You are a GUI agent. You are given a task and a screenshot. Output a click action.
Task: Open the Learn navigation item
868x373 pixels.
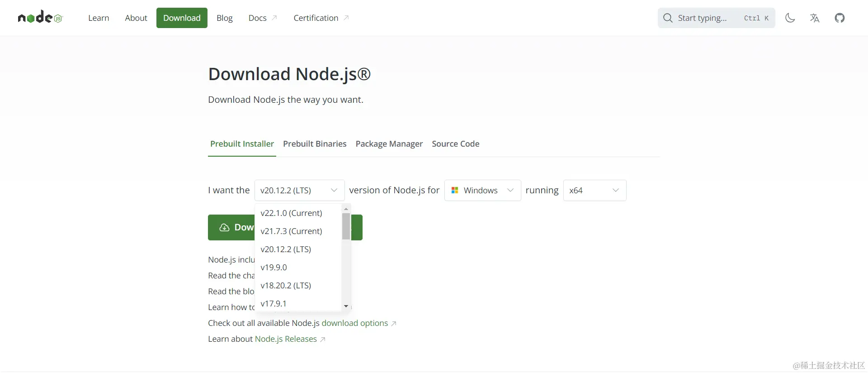point(99,18)
